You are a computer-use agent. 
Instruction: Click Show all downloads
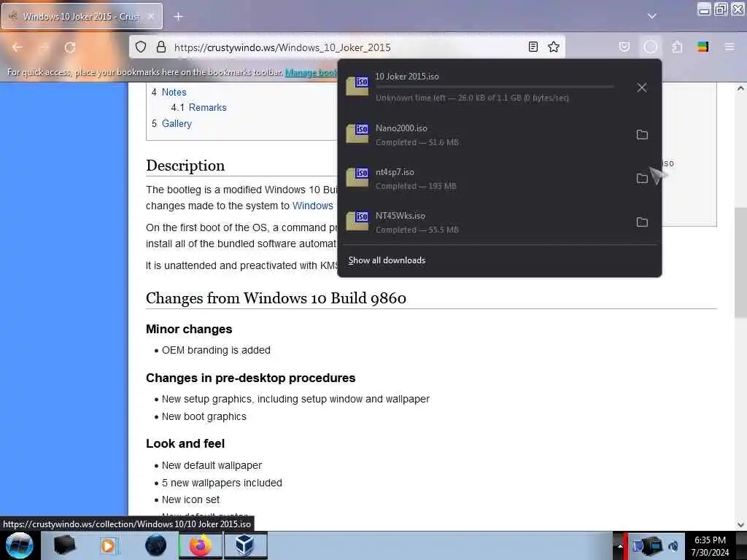pyautogui.click(x=387, y=260)
